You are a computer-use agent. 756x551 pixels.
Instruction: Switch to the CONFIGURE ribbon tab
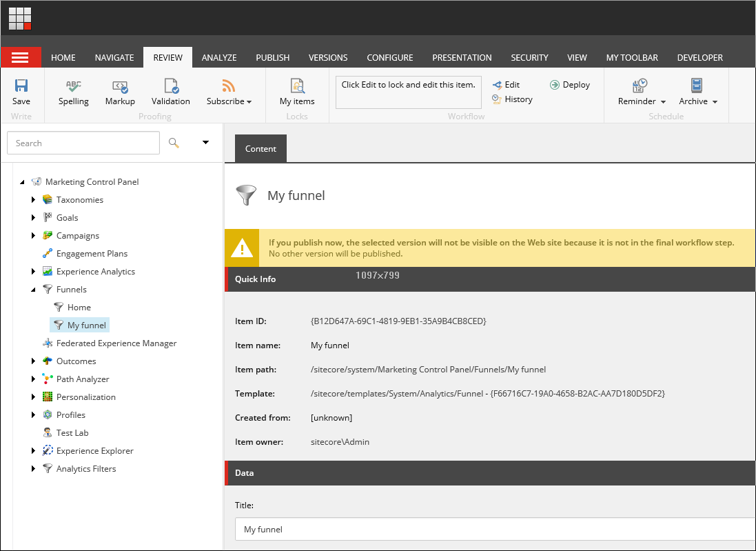(x=390, y=57)
